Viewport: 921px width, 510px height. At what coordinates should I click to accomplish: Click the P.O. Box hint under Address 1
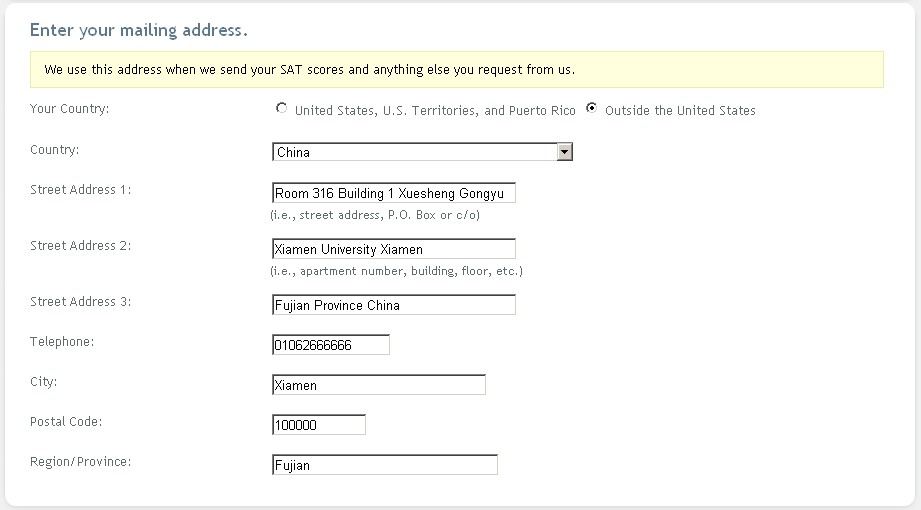point(380,215)
